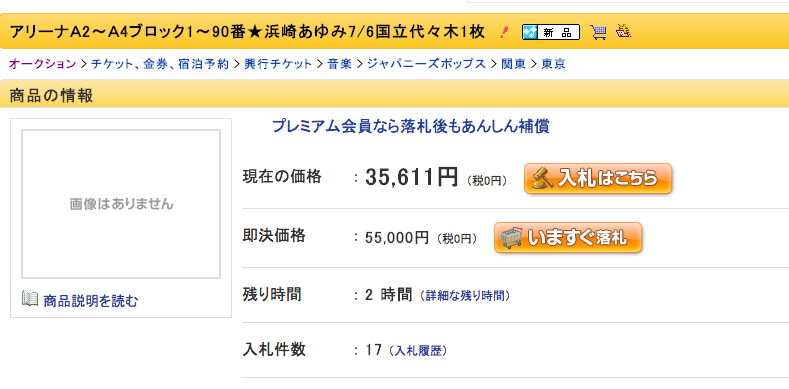Click the yen gift box icon beside the cart
The image size is (789, 389).
(623, 32)
